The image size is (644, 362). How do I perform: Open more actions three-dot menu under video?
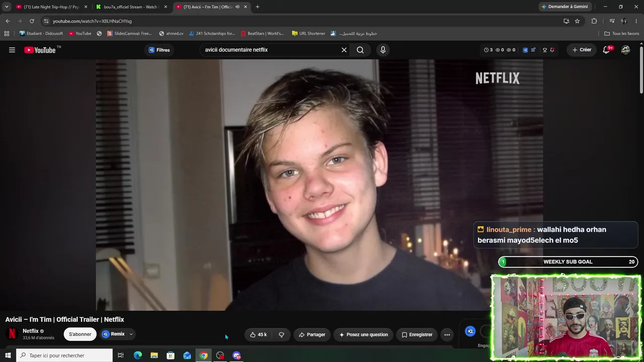[447, 334]
